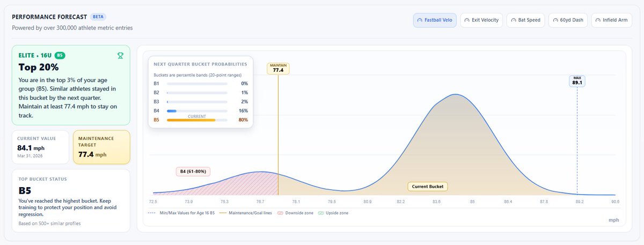Click the Top Bucket Status card
Image resolution: width=644 pixels, height=245 pixels.
tap(71, 201)
